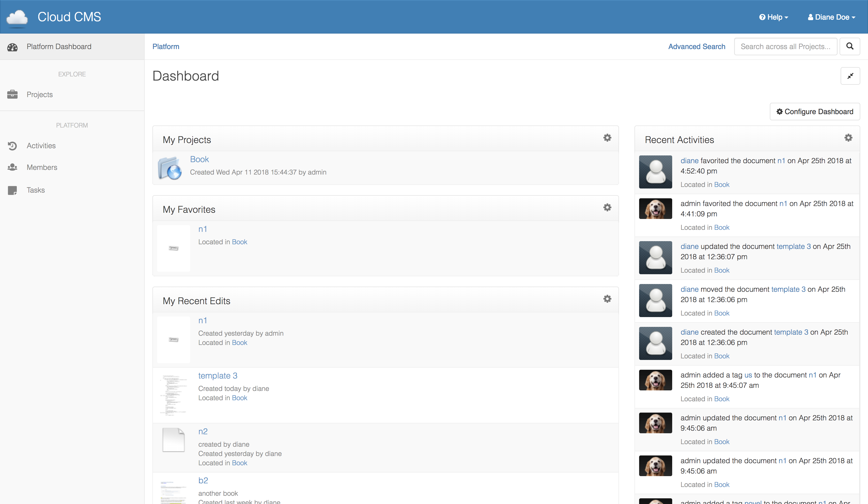Open the Help dropdown menu

tap(774, 17)
